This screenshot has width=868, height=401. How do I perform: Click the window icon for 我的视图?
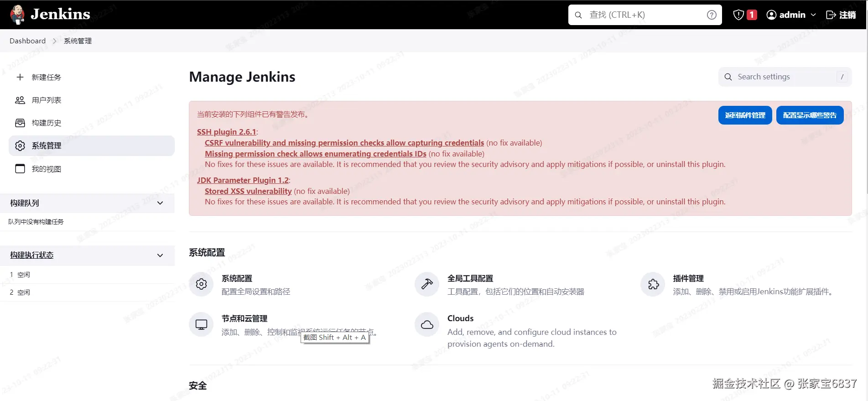(x=20, y=169)
